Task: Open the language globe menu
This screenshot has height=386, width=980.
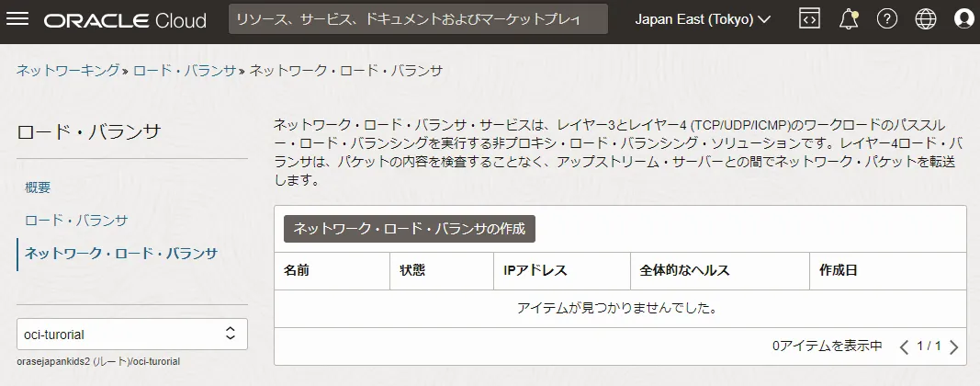Action: (x=926, y=19)
